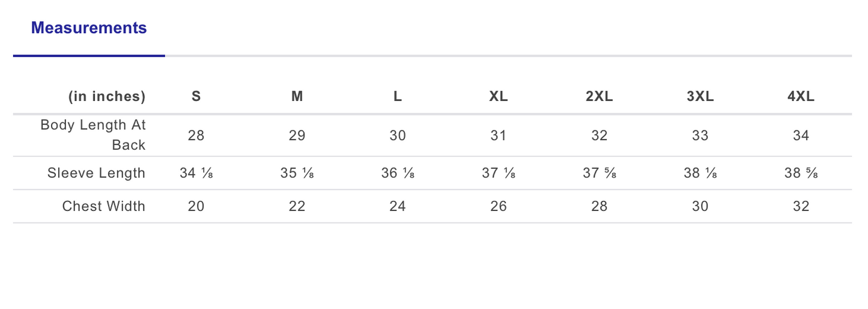Select the 4XL size column header
Viewport: 868px width, 309px height.
tap(801, 96)
